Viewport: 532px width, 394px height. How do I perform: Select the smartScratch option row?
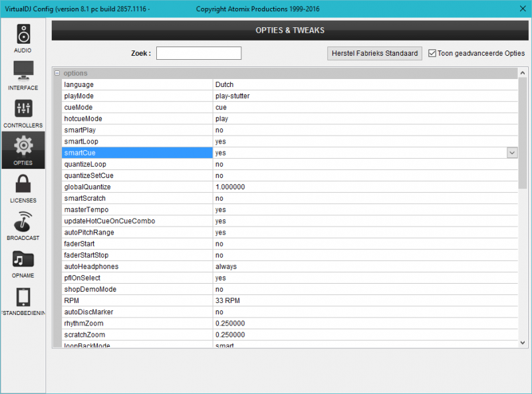tap(289, 199)
